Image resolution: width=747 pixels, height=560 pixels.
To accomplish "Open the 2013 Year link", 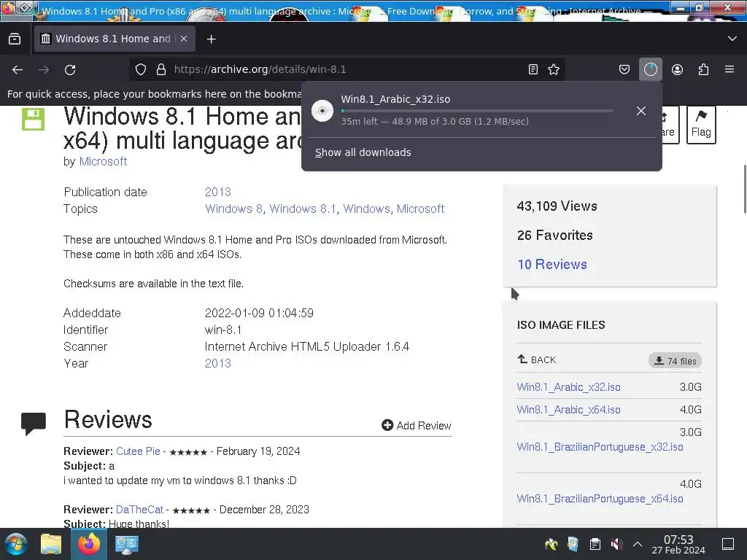I will tap(217, 363).
